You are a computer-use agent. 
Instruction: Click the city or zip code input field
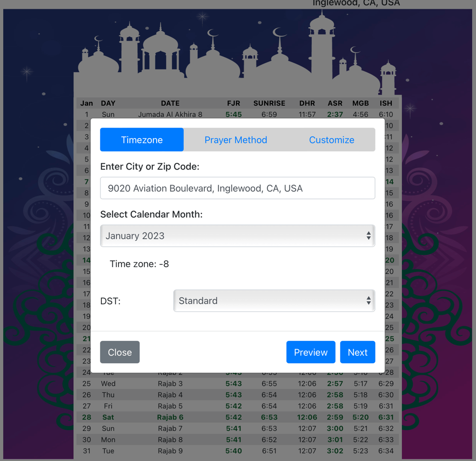pyautogui.click(x=238, y=188)
